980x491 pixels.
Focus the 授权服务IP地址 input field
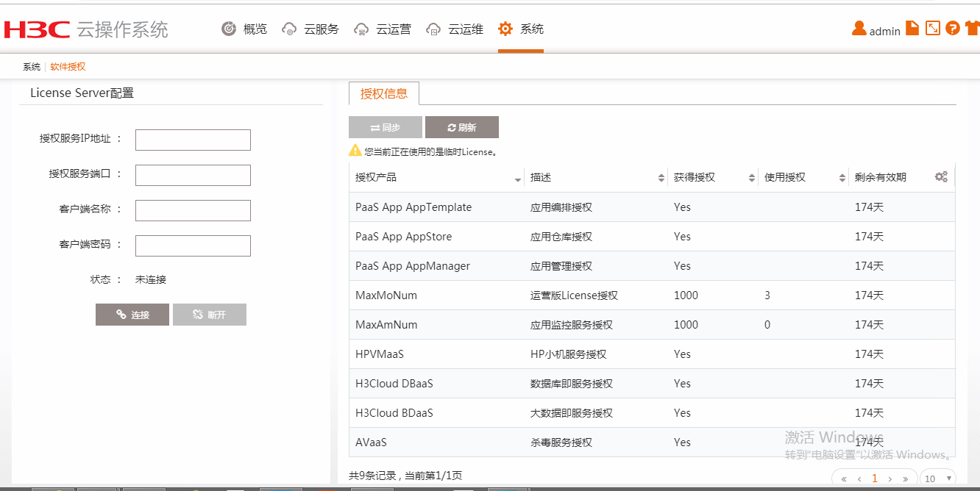pyautogui.click(x=193, y=140)
